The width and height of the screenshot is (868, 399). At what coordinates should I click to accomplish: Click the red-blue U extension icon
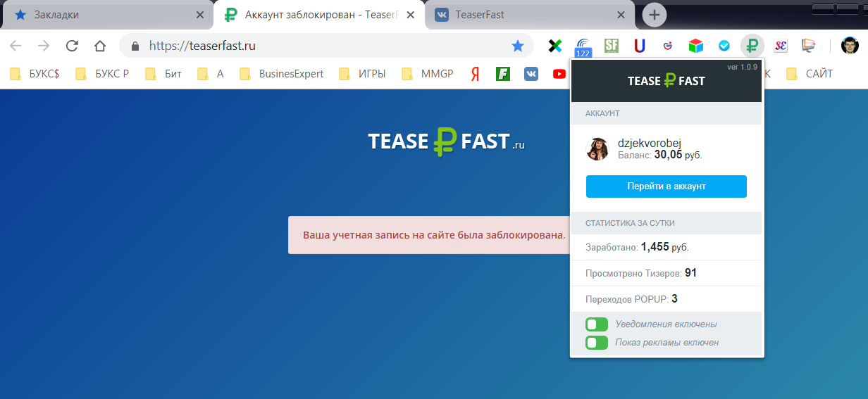640,46
